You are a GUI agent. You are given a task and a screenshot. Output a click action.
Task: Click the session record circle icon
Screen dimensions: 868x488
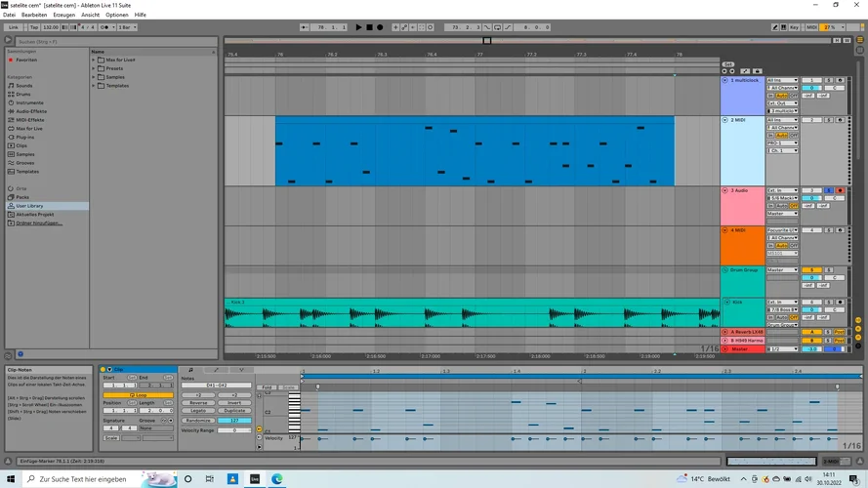(x=431, y=27)
